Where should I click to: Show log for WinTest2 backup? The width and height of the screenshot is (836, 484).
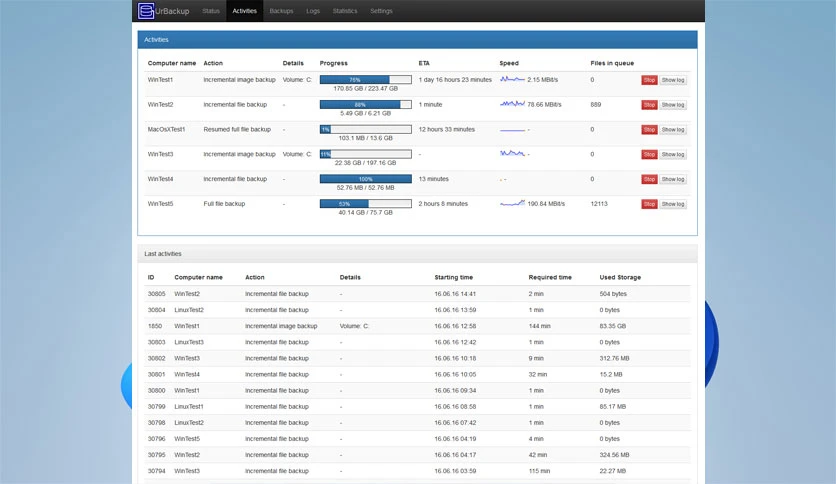coord(673,105)
